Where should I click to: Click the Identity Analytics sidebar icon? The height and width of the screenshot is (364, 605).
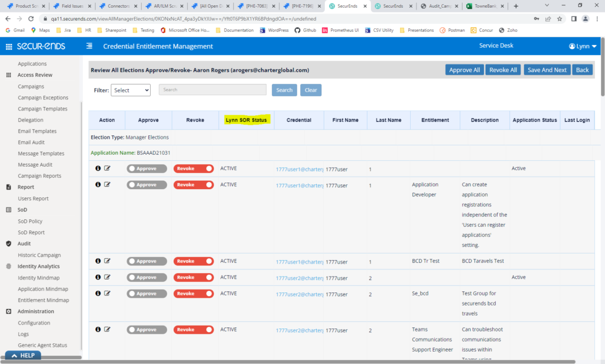8,266
